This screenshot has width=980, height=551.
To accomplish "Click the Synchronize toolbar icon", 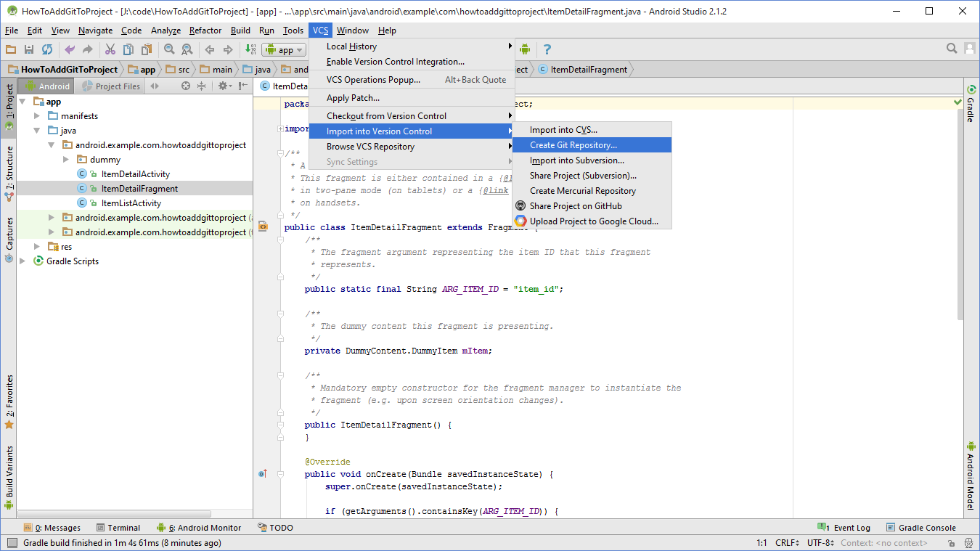I will pos(47,49).
